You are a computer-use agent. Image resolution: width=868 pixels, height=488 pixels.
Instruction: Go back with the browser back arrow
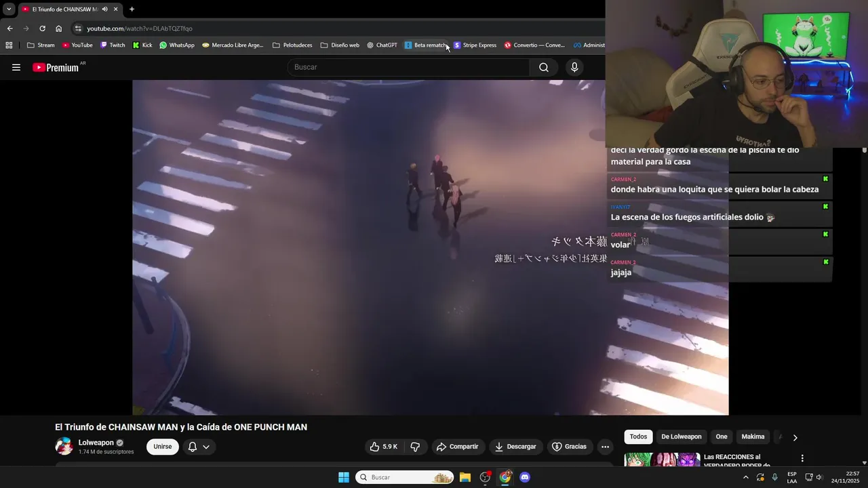[9, 28]
